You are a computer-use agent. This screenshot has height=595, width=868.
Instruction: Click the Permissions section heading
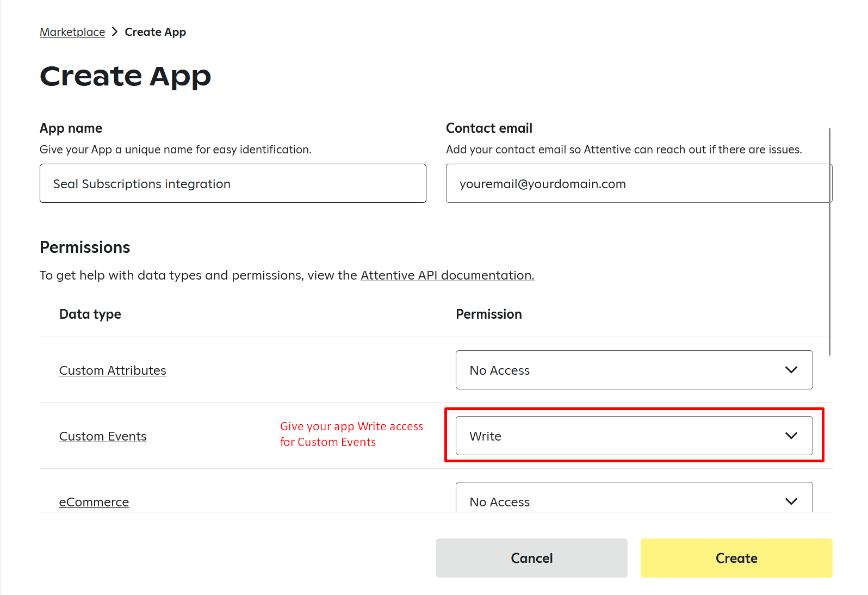tap(85, 247)
